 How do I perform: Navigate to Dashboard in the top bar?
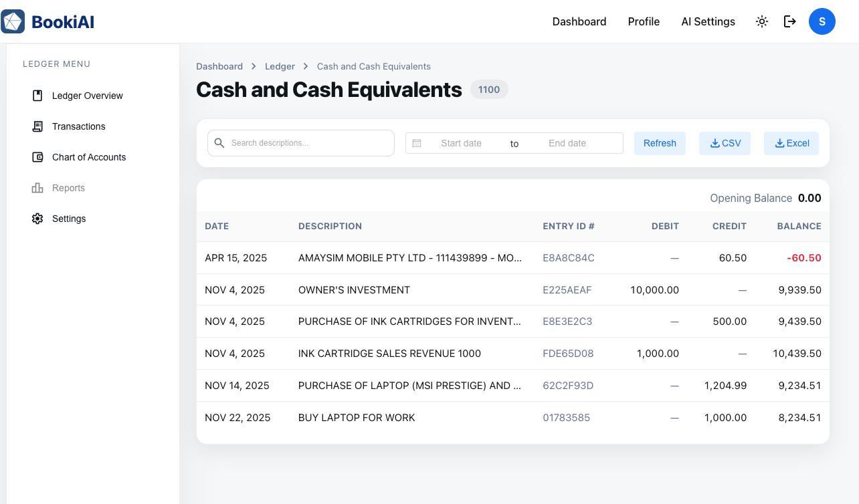point(579,21)
